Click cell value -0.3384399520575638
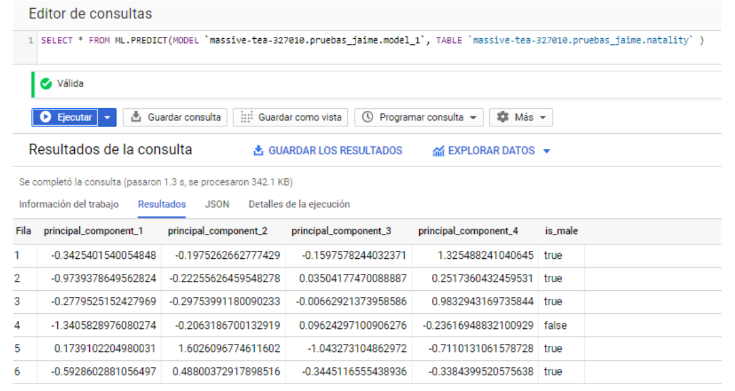 [x=481, y=371]
